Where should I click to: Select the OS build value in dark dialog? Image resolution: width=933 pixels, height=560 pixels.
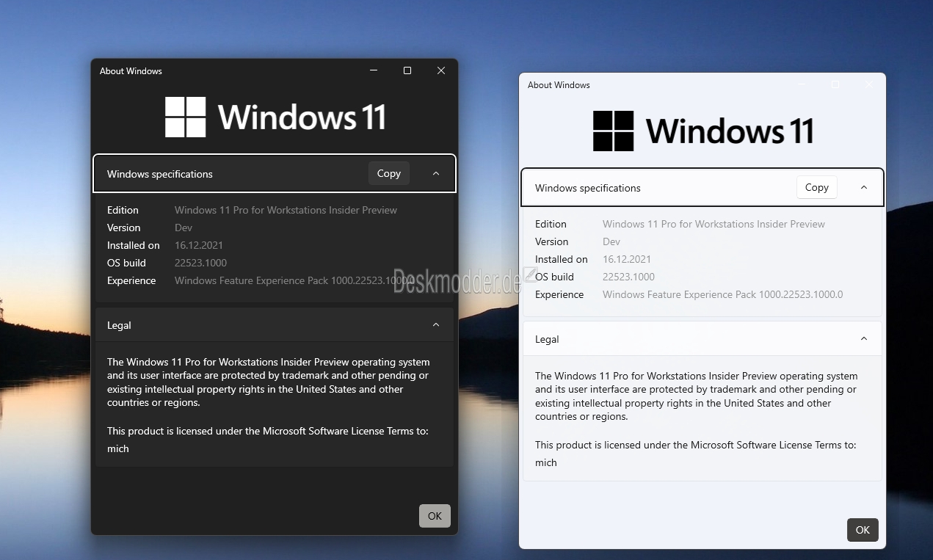pos(200,263)
